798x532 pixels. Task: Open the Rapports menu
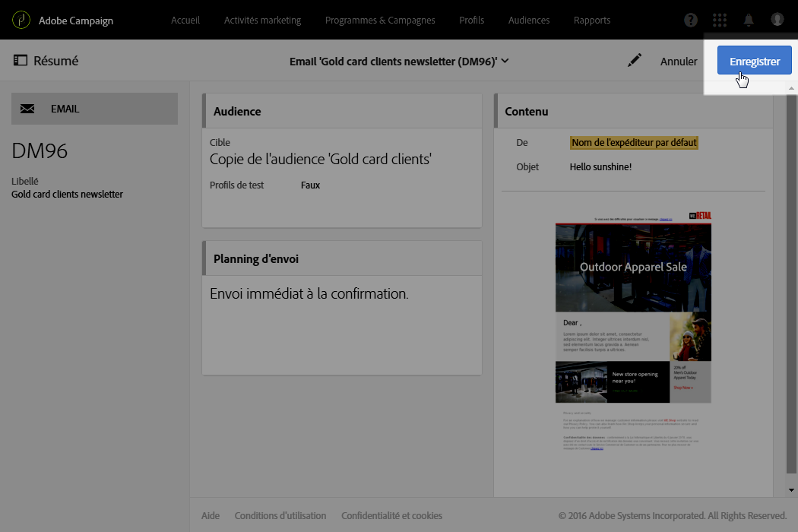592,21
